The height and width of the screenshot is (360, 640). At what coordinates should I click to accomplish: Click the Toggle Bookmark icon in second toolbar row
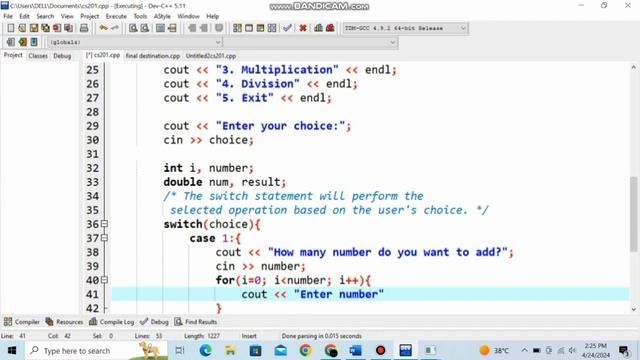point(22,42)
